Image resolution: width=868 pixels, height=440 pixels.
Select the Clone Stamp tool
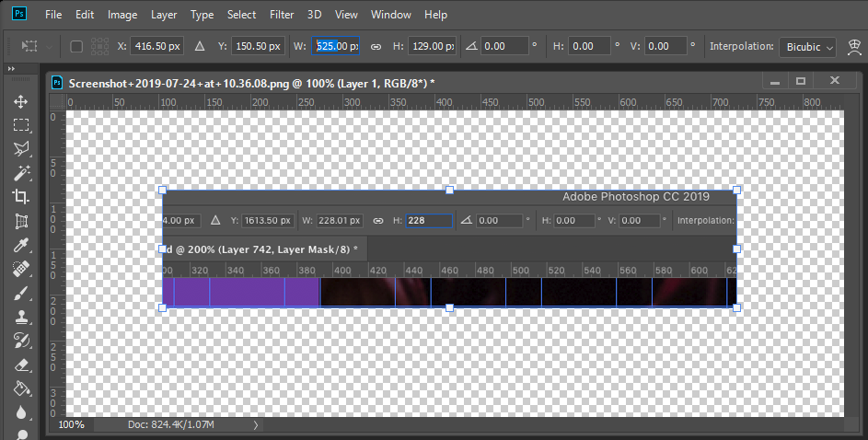[x=21, y=318]
